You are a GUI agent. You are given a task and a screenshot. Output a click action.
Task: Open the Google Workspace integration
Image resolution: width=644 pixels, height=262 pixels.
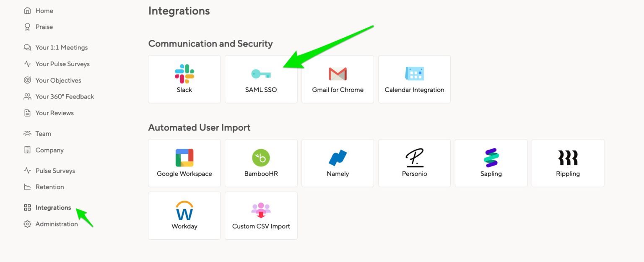(x=184, y=163)
